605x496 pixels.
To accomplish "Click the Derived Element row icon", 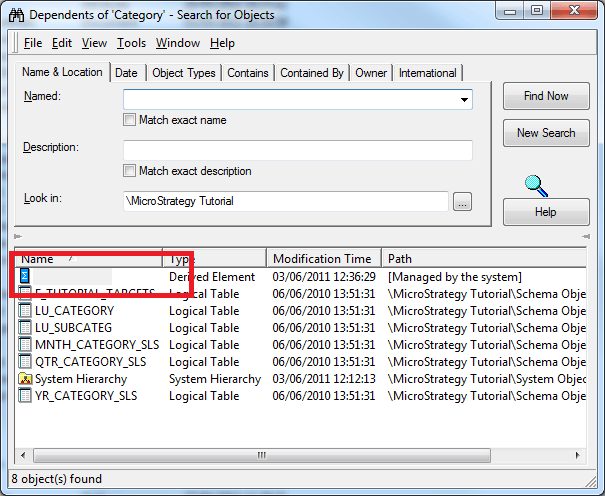I will [x=26, y=276].
